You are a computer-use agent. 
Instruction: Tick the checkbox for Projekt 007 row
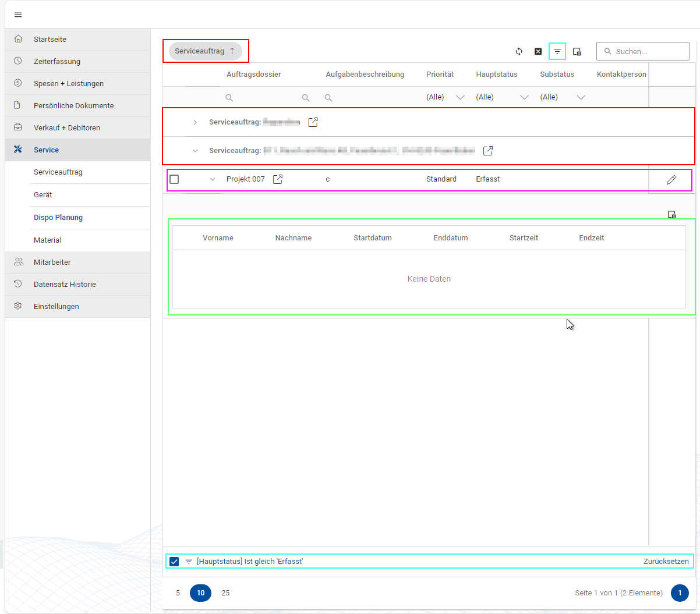174,179
